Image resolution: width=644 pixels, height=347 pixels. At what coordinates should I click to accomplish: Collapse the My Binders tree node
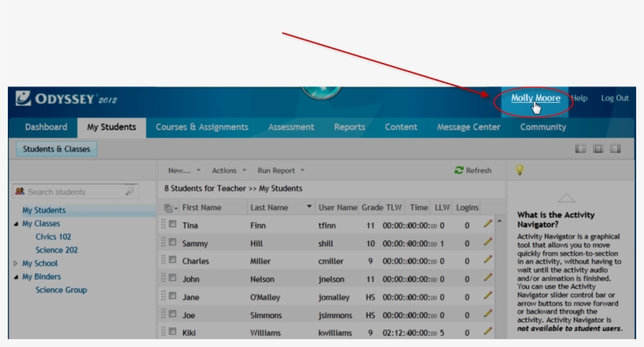[x=16, y=277]
